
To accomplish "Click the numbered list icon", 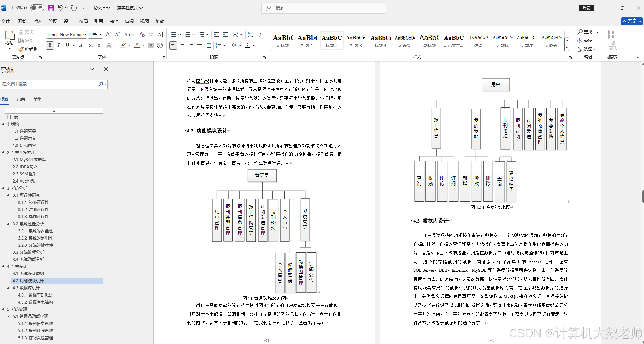I will (x=187, y=34).
